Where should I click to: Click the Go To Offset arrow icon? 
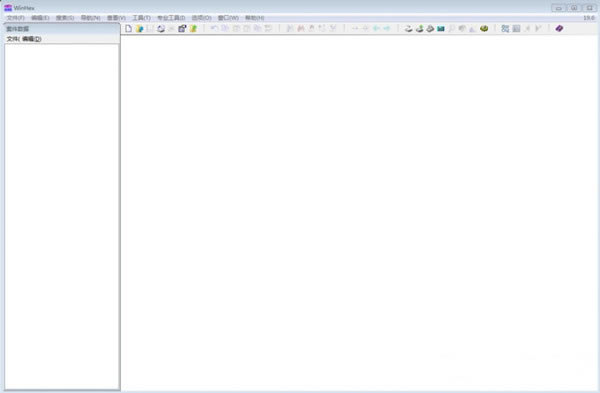355,29
